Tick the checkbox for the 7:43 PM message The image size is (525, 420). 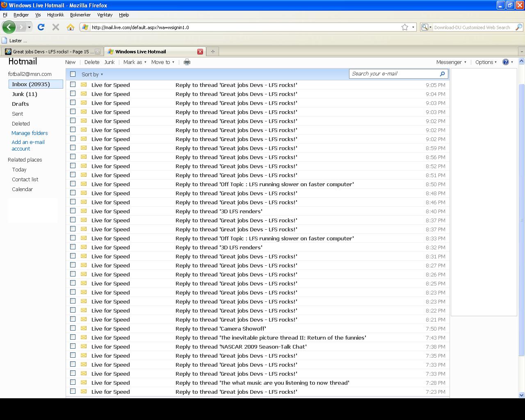73,337
